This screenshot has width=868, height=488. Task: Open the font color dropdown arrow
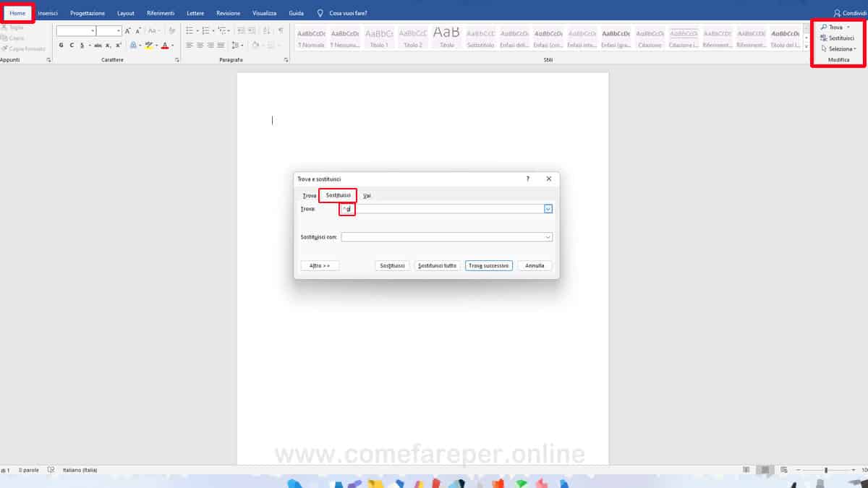(x=171, y=45)
